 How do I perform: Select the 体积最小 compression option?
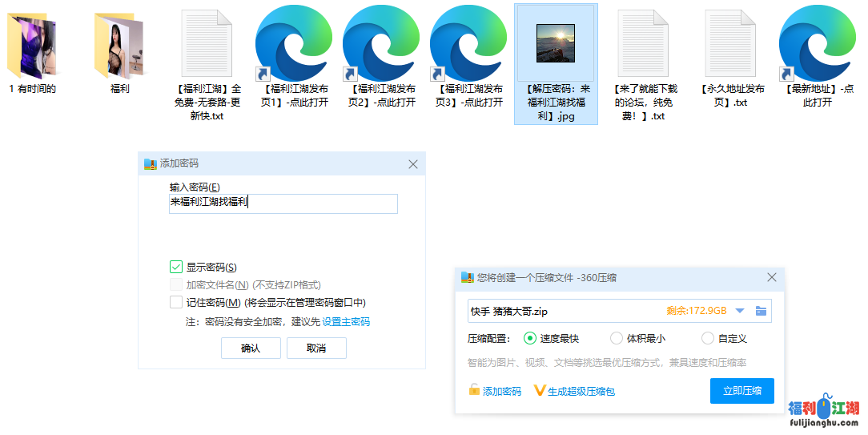click(617, 339)
